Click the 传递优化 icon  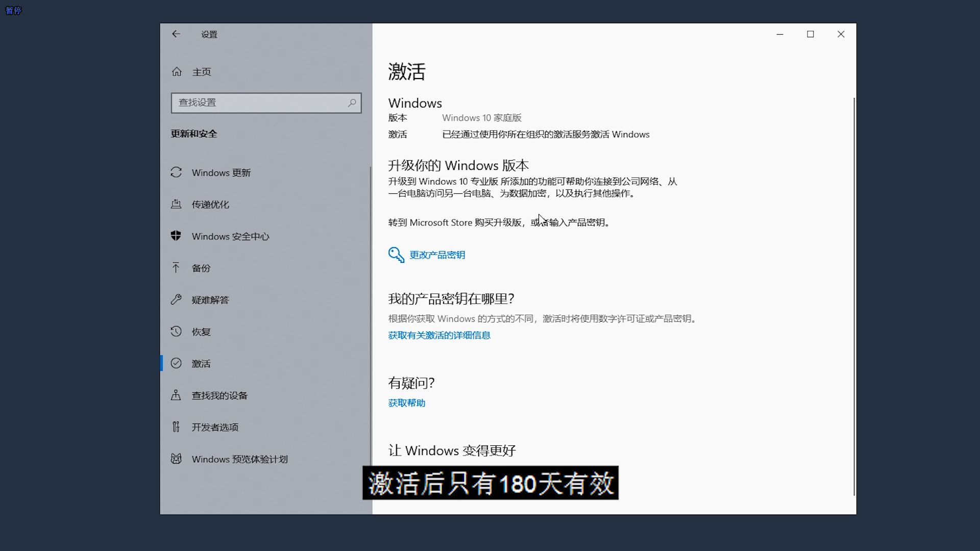pos(176,204)
